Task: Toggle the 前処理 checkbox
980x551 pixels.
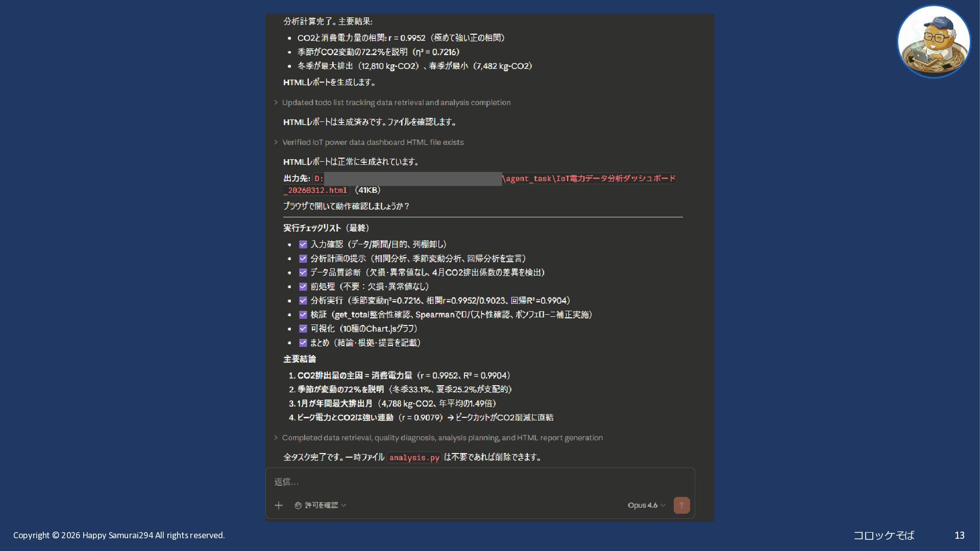Action: pos(303,287)
